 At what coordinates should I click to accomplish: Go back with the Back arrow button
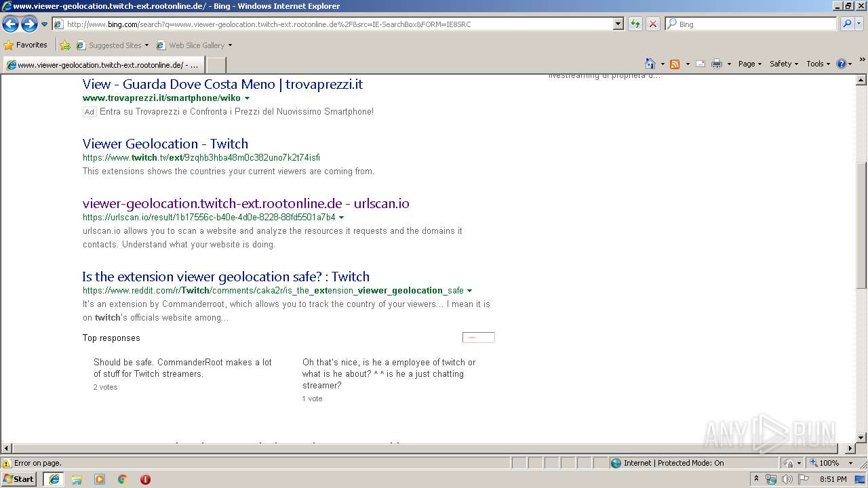(10, 24)
